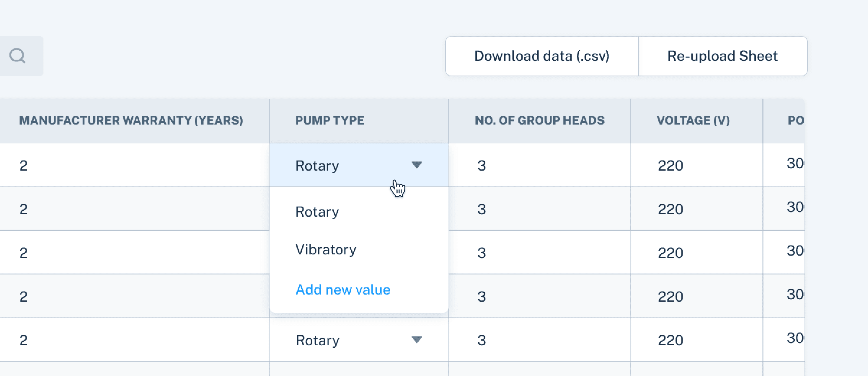This screenshot has width=868, height=376.
Task: Click Voltage (V) column header
Action: coord(693,121)
